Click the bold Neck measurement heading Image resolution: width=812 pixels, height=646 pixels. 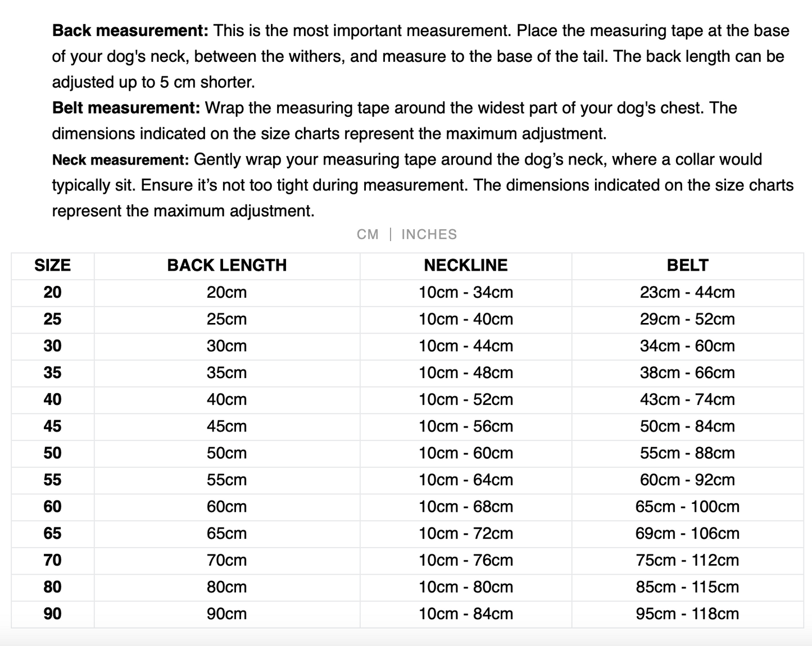(120, 160)
